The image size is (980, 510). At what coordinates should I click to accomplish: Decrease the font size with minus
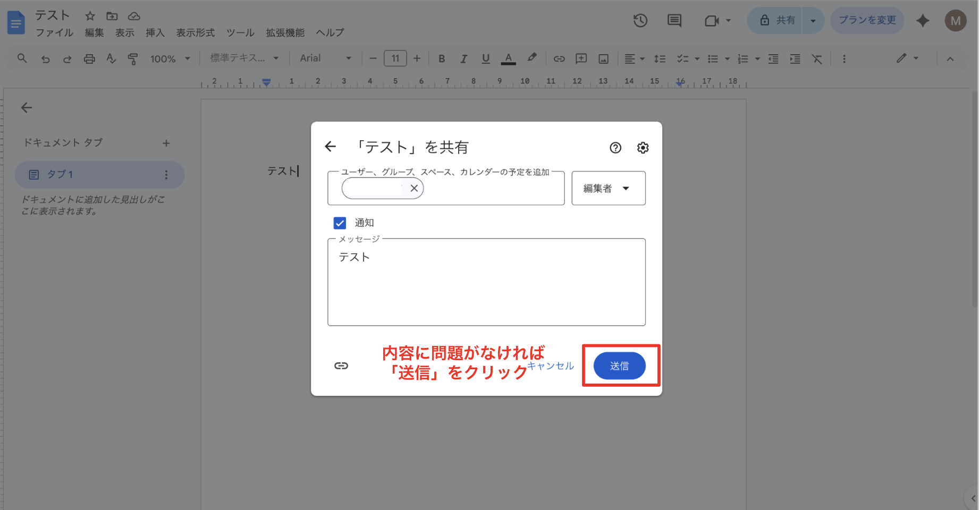(x=373, y=58)
